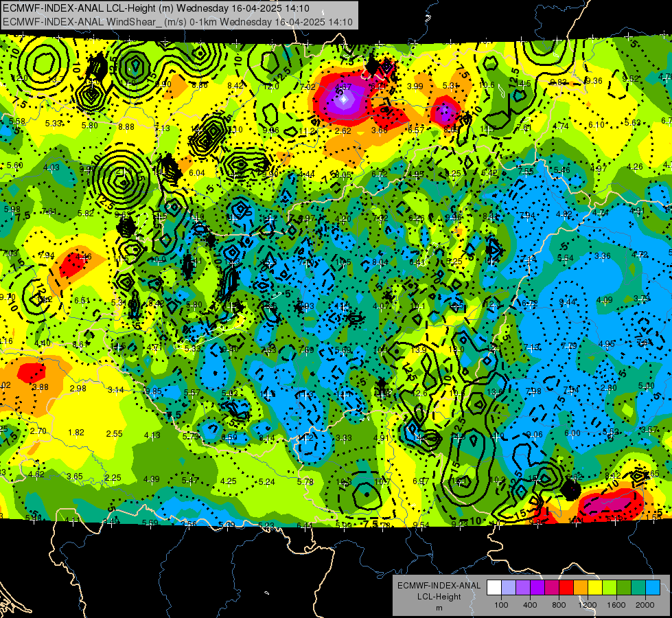Click the wind shear value 3.65

[x=75, y=476]
